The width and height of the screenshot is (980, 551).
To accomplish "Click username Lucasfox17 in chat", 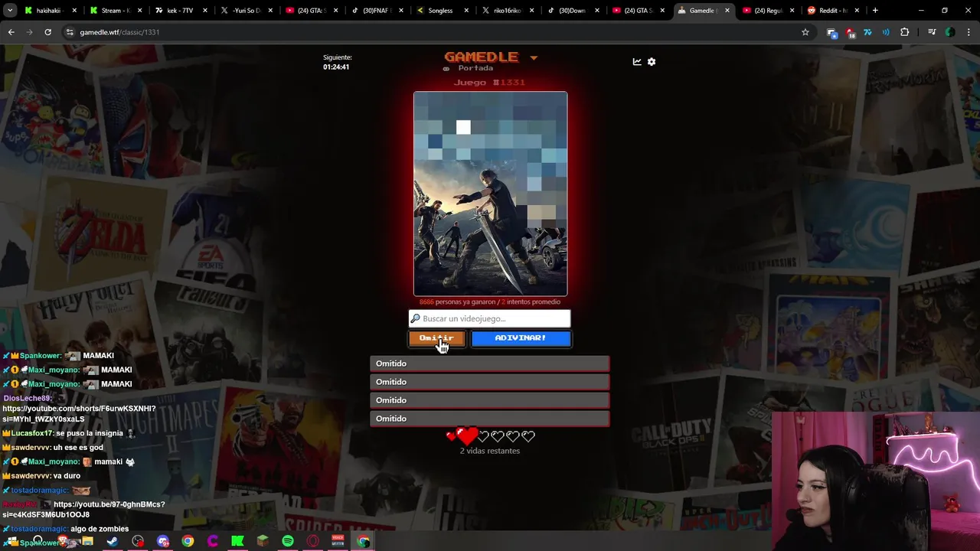I will 32,433.
